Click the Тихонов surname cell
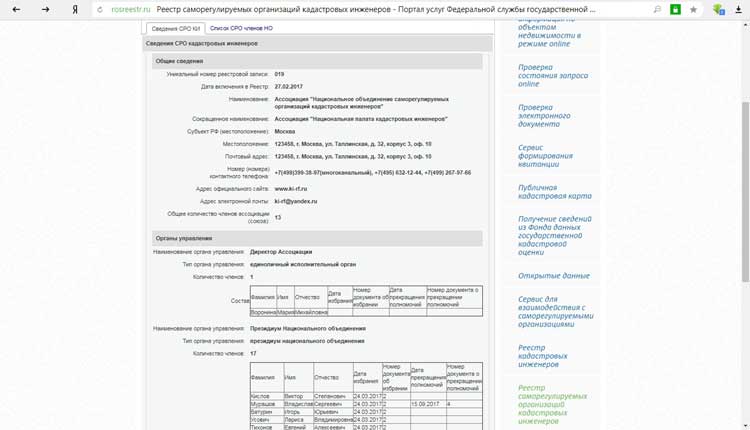 point(266,427)
